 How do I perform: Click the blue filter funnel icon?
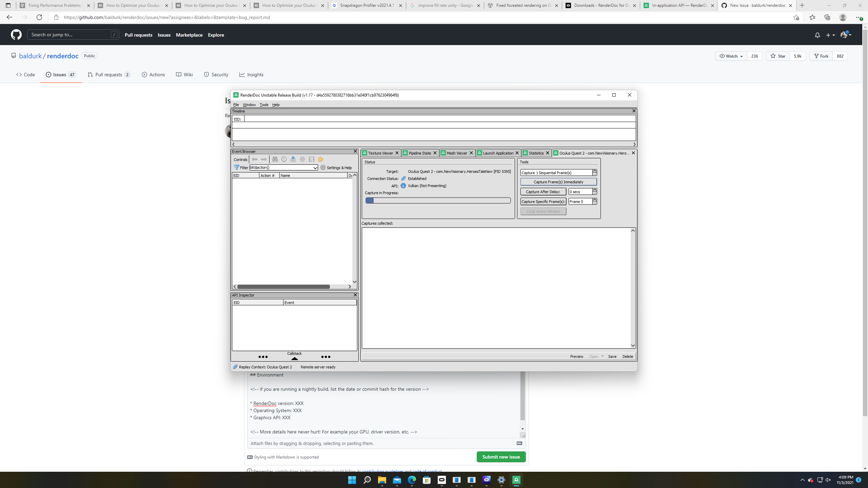point(237,168)
